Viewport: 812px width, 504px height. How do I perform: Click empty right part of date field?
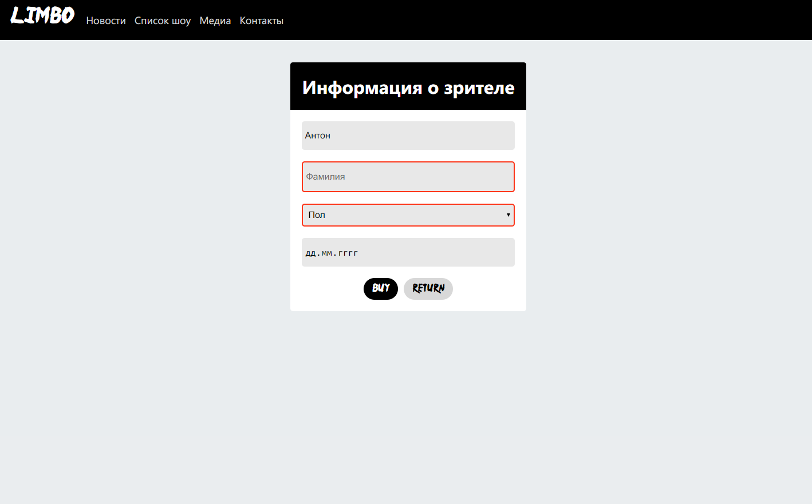(447, 252)
